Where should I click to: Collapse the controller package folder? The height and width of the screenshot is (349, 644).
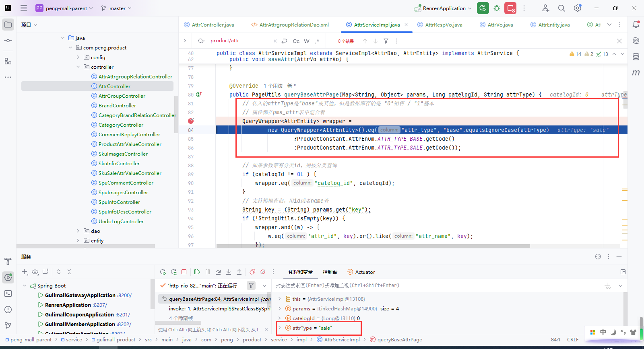point(78,67)
